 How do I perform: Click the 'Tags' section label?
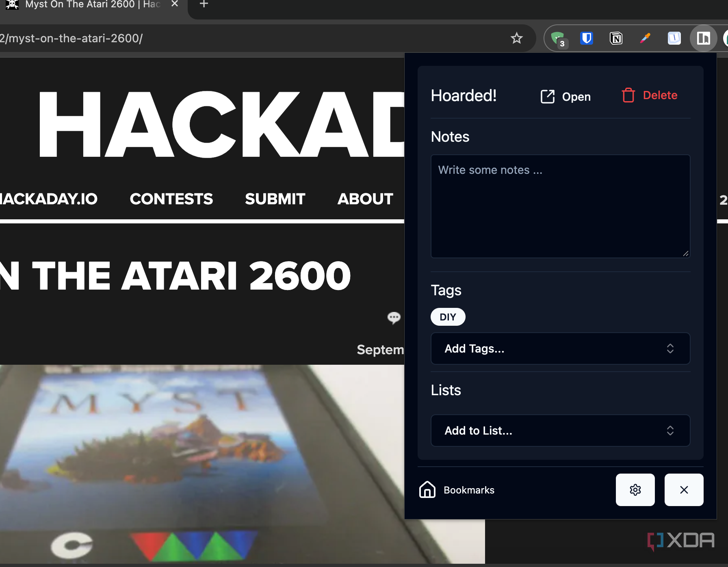[446, 290]
